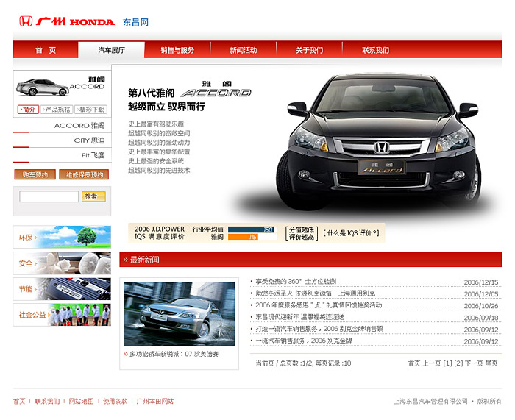
Task: Open the 环保 banner with tree
Action: click(62, 237)
